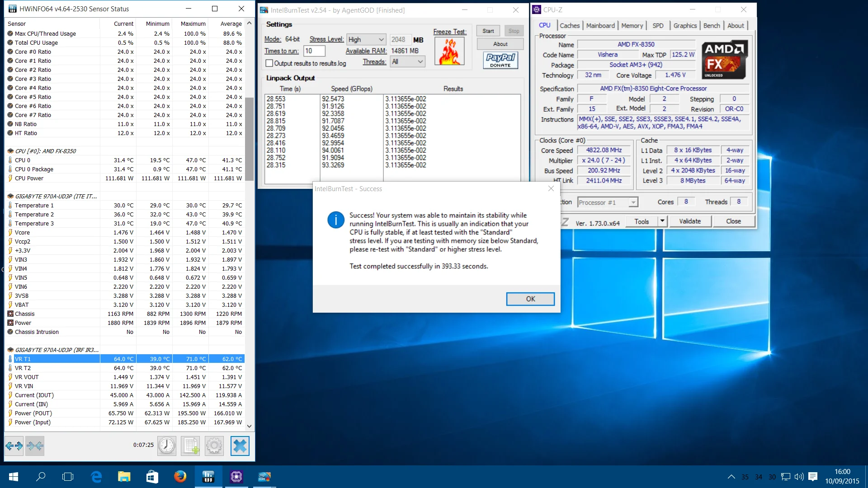The image size is (868, 488).
Task: Switch to CPU-Z taskbar icon
Action: pyautogui.click(x=236, y=477)
